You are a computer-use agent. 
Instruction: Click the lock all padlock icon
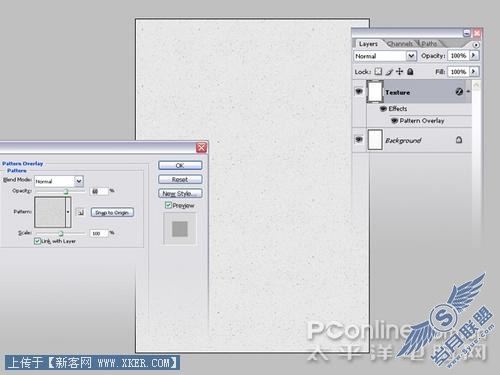point(410,71)
